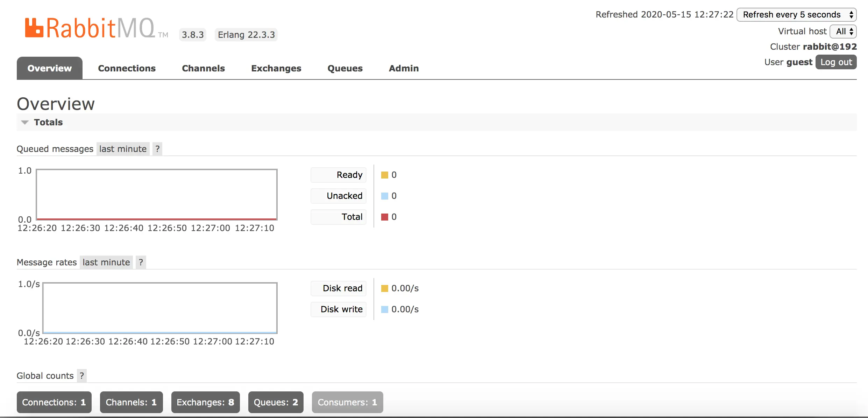Click the Queued messages chart area
The image size is (868, 418).
[157, 194]
